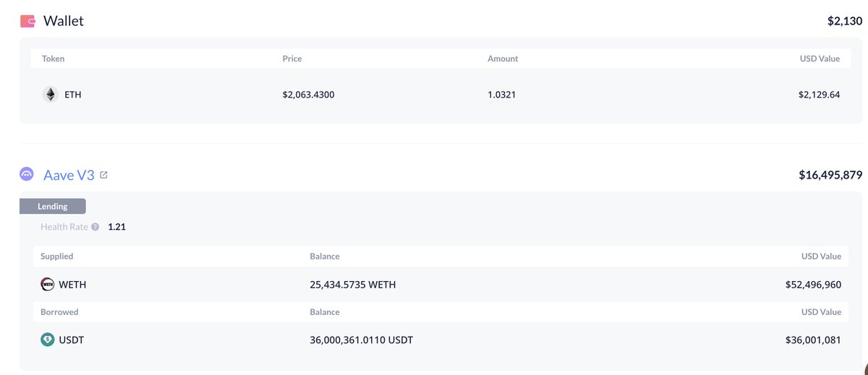Click the ETH token icon

(x=50, y=95)
